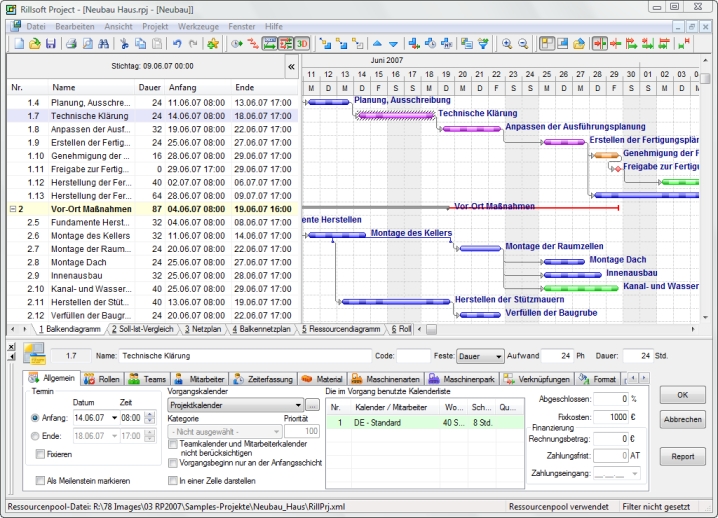
Task: Click the zoom out magnifier icon
Action: pyautogui.click(x=522, y=44)
